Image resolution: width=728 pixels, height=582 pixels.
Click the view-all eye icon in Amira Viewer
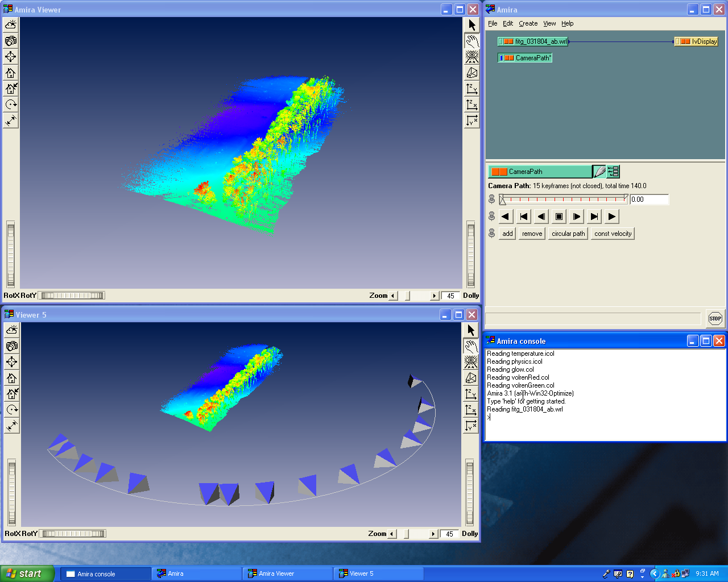click(472, 57)
